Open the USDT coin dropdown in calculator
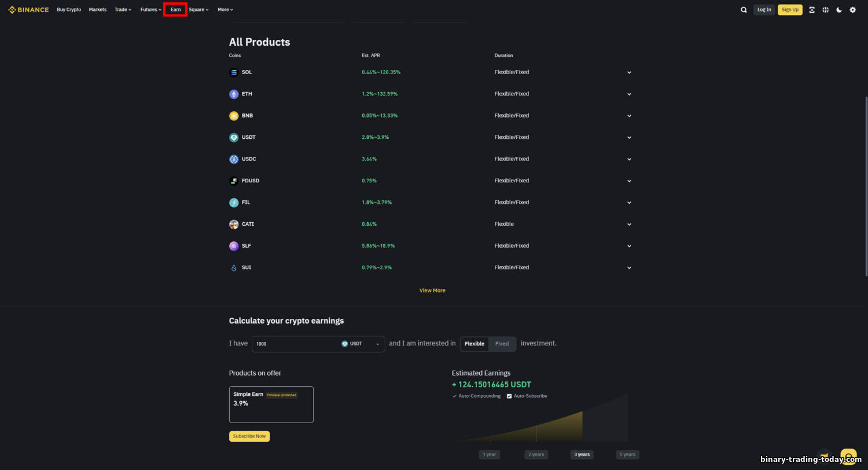The image size is (868, 470). point(362,344)
